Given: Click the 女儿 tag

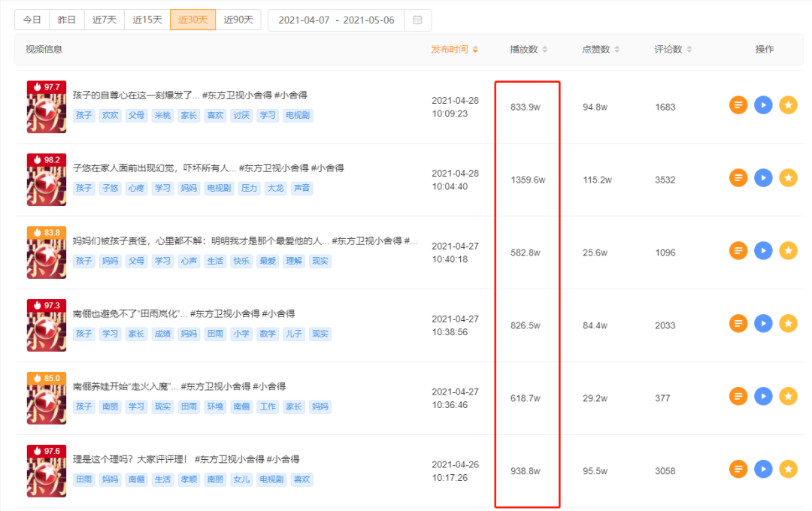Looking at the screenshot, I should tap(241, 479).
